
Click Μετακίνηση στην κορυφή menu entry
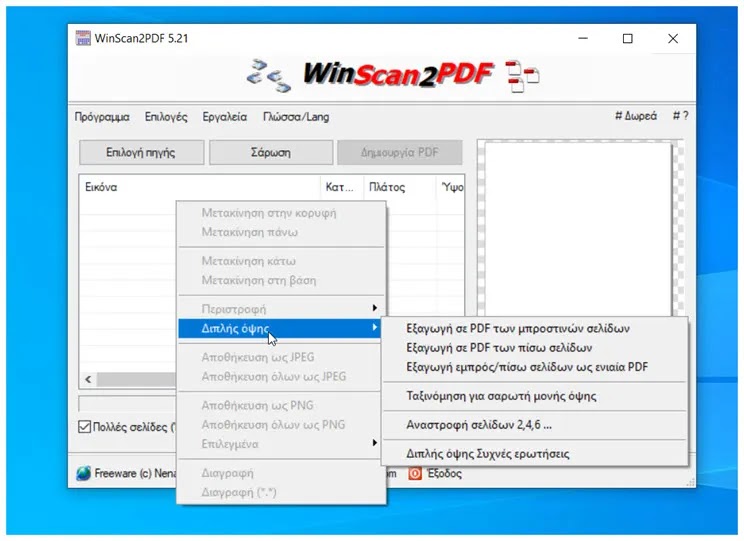281,213
